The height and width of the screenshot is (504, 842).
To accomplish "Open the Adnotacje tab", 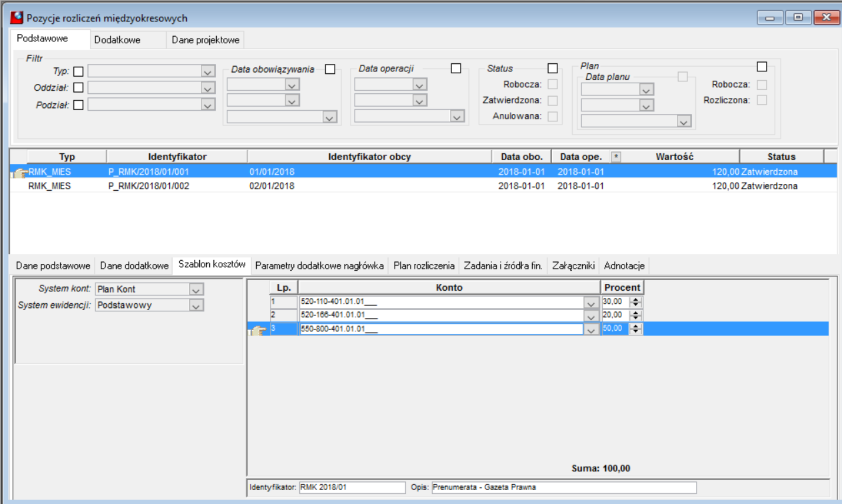I will 624,265.
